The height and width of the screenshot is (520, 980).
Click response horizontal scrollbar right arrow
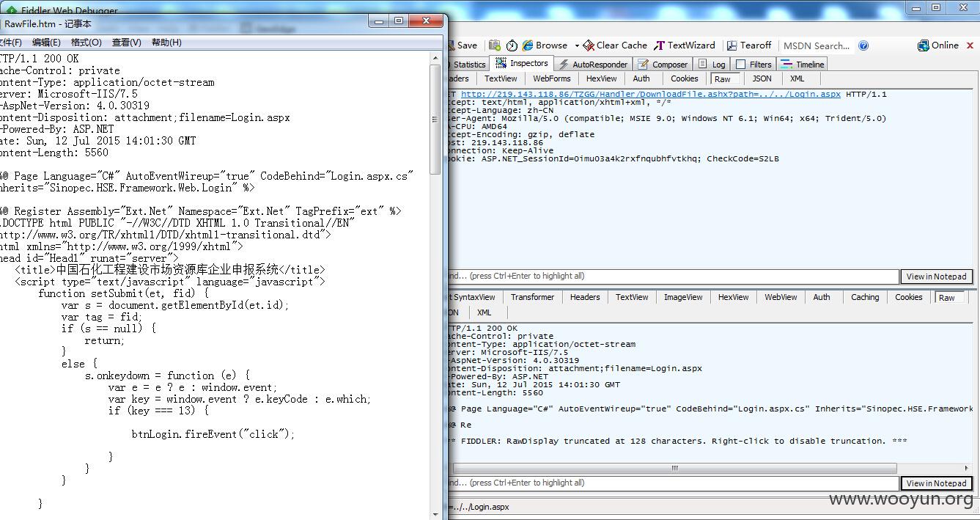coord(967,468)
